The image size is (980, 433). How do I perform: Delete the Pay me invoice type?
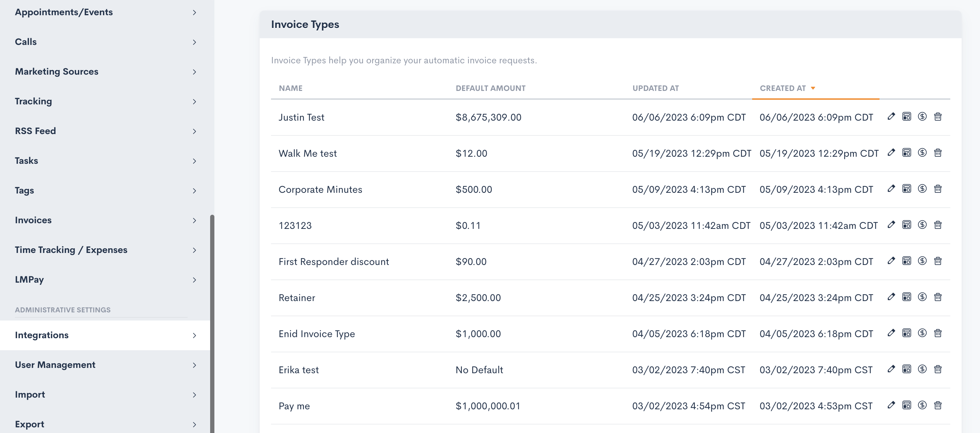click(938, 405)
